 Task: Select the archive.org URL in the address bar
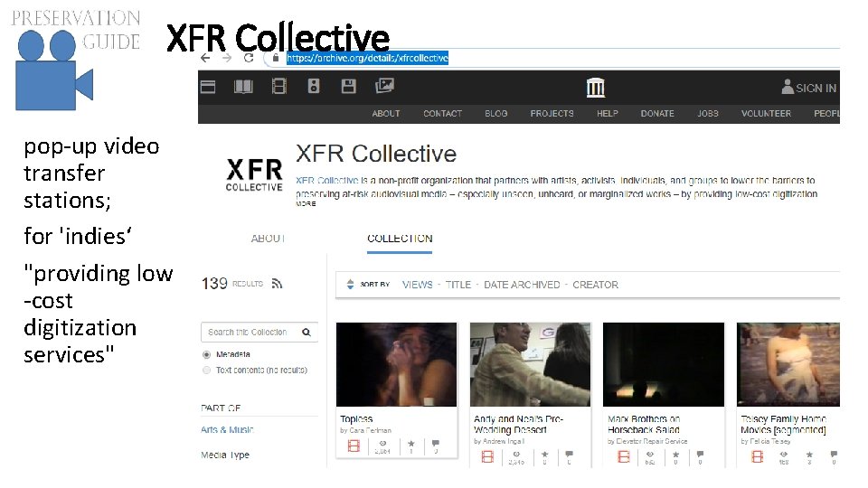[368, 58]
